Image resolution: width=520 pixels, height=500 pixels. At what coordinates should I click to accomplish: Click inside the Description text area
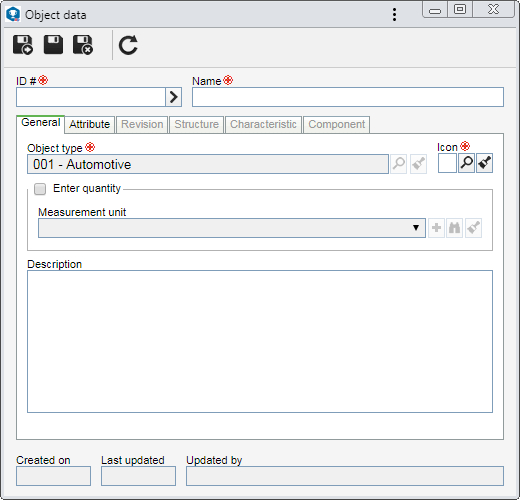point(260,341)
